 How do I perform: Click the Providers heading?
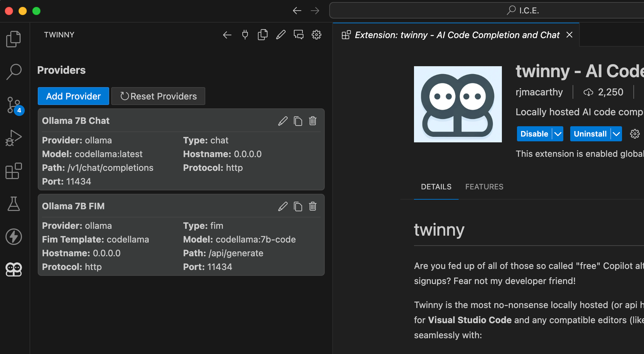[61, 70]
